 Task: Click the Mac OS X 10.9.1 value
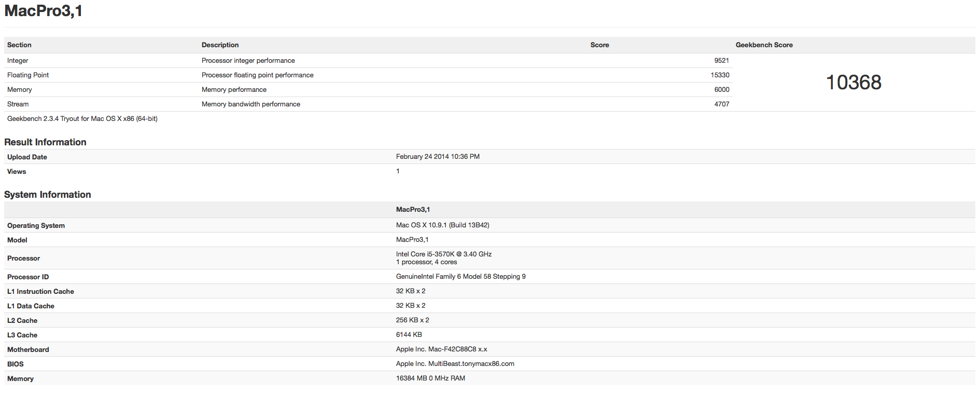coord(442,225)
